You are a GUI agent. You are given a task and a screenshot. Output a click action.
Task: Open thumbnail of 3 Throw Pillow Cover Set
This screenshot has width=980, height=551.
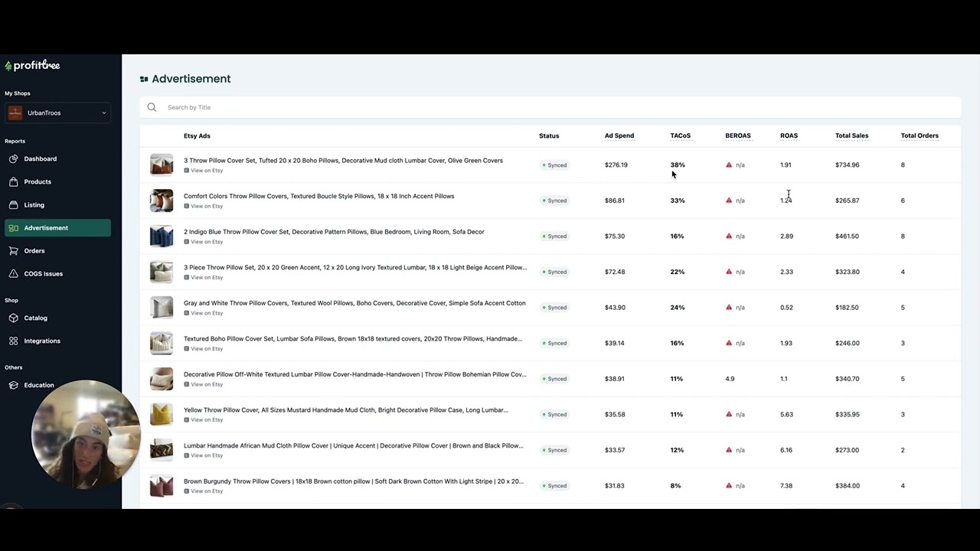162,165
